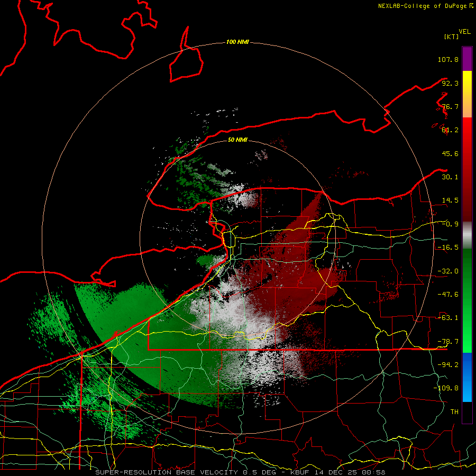Viewport: 476px width, 476px height.
Task: Click the 107.8 velocity scale value
Action: [x=448, y=59]
